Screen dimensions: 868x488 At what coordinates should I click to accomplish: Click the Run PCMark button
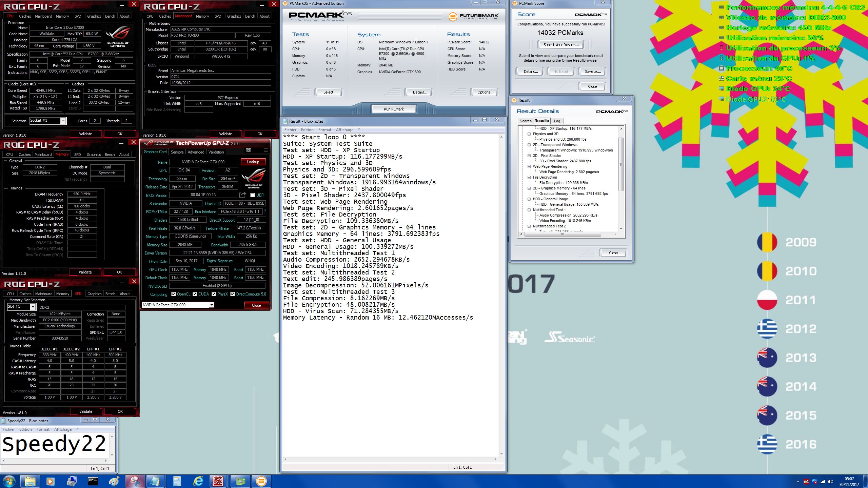point(394,109)
